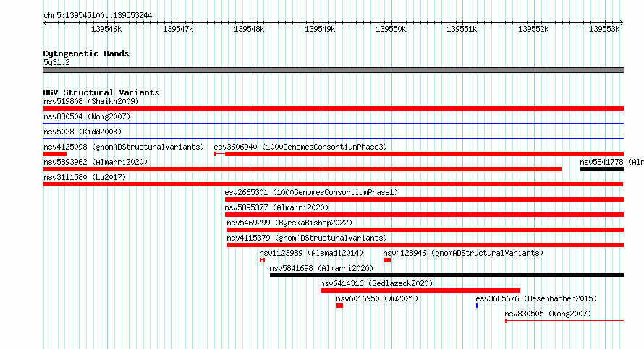
Task: Click the DGV Structural Variants track title
Action: point(101,92)
